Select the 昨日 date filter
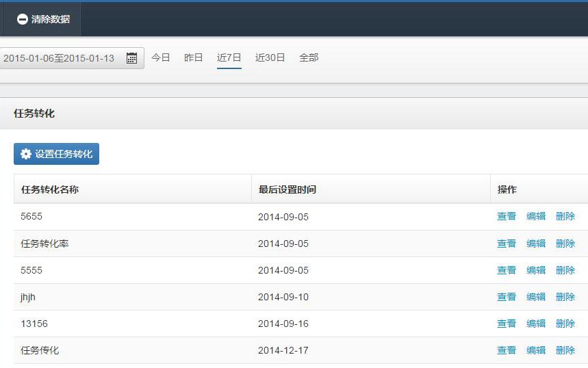 (194, 57)
